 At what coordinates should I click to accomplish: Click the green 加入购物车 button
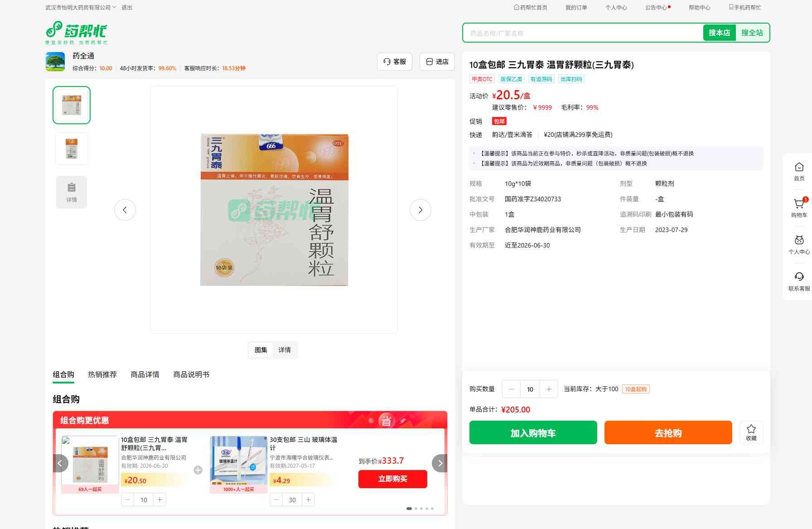tap(533, 433)
